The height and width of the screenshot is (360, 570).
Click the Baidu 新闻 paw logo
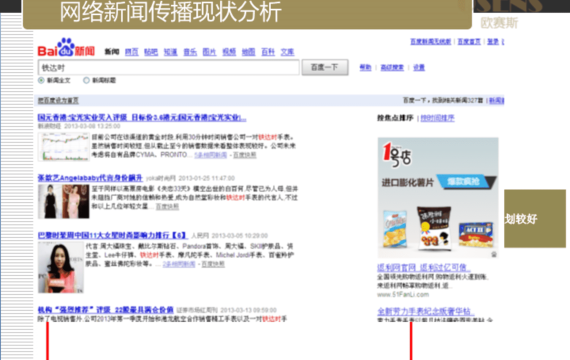coord(66,48)
